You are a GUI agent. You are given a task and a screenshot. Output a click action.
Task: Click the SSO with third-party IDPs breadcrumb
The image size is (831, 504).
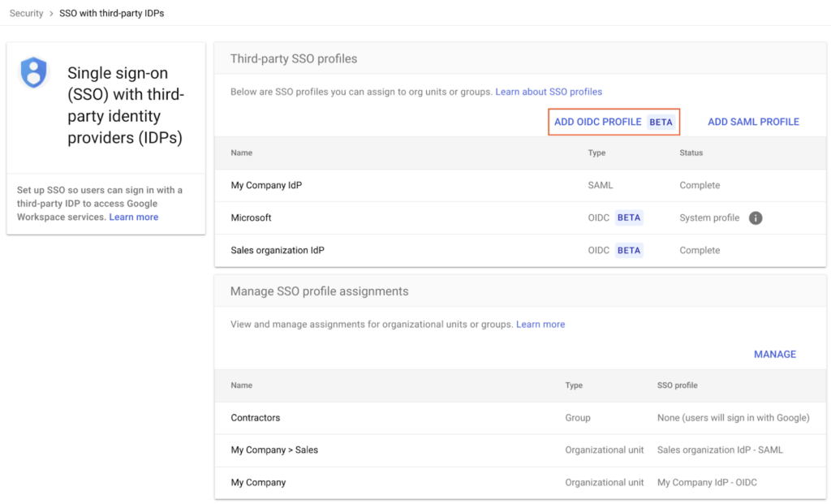pyautogui.click(x=111, y=13)
